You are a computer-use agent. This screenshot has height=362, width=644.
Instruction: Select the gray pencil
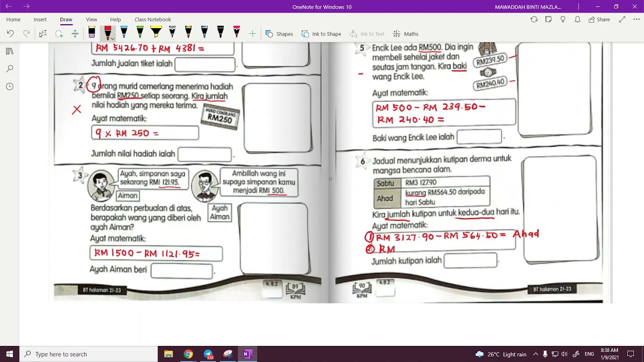point(172,33)
